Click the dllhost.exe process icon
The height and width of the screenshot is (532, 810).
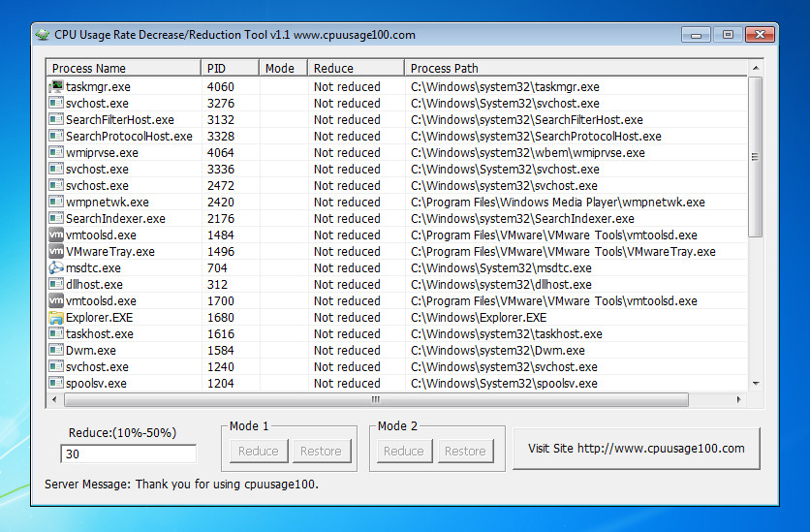click(x=56, y=284)
